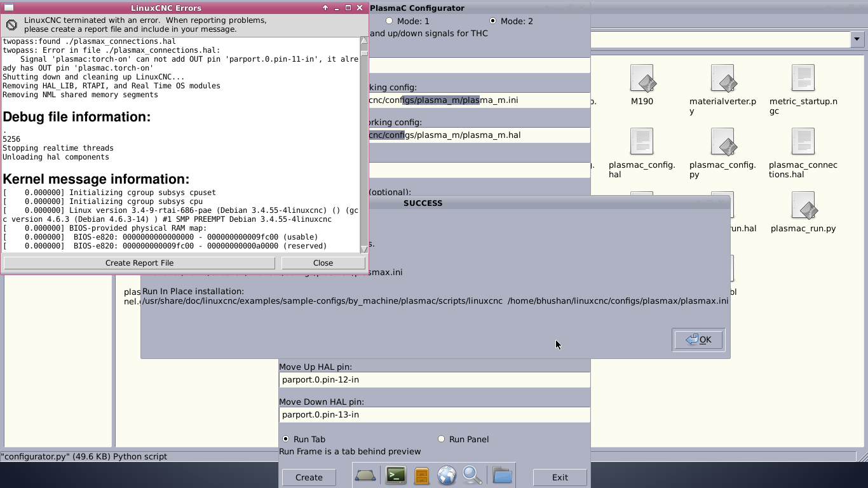Click "configurator.py" status bar text
The height and width of the screenshot is (488, 868).
[84, 456]
